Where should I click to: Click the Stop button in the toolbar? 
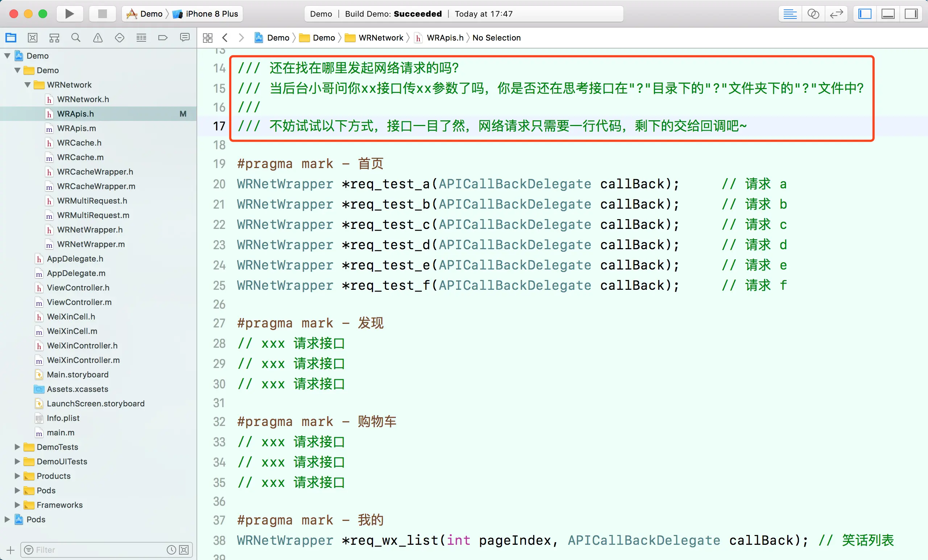point(102,14)
